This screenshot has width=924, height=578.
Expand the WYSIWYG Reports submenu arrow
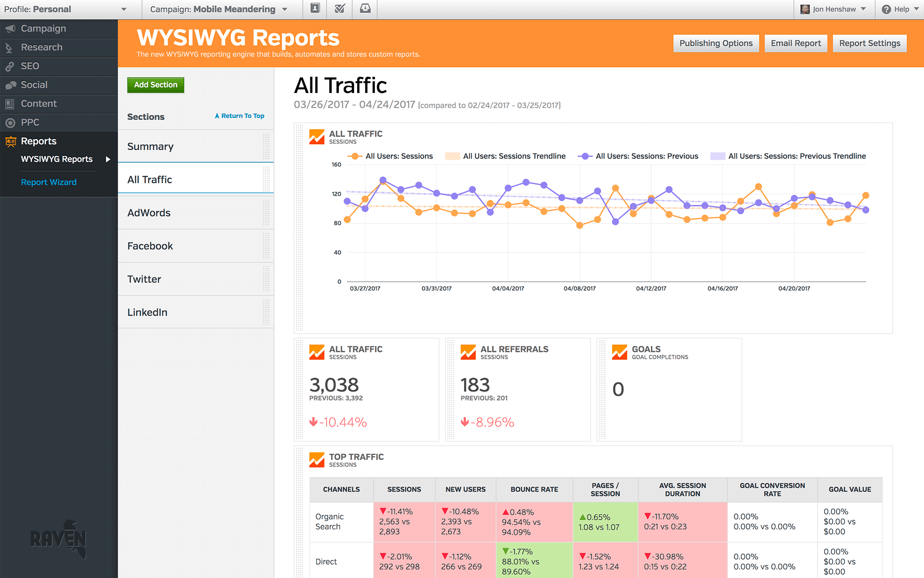[108, 159]
